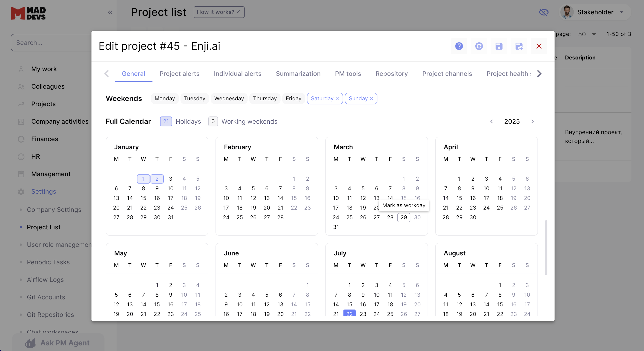Toggle Friday as weekend
644x351 pixels.
coord(294,98)
